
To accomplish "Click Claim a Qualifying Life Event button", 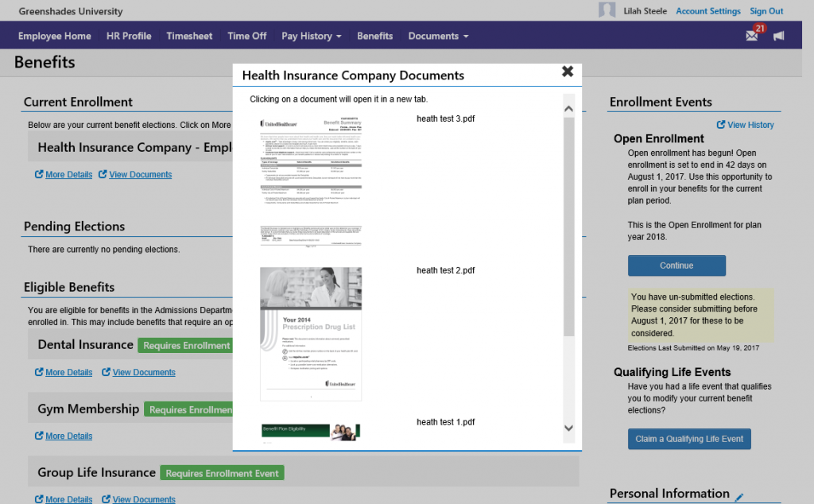I will (x=689, y=439).
